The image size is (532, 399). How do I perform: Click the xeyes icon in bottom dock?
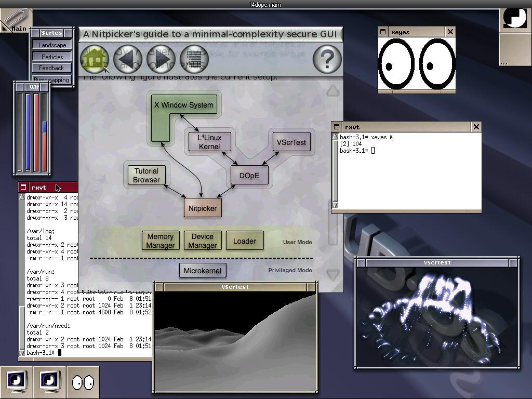[x=83, y=383]
